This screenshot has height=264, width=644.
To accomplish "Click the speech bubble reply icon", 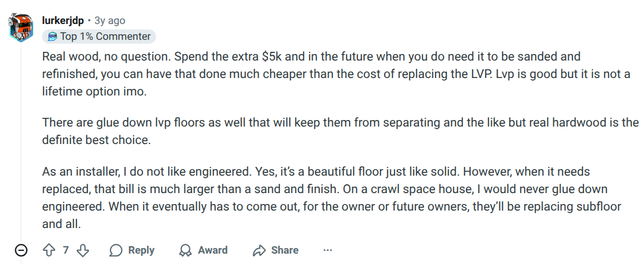I will coord(116,250).
